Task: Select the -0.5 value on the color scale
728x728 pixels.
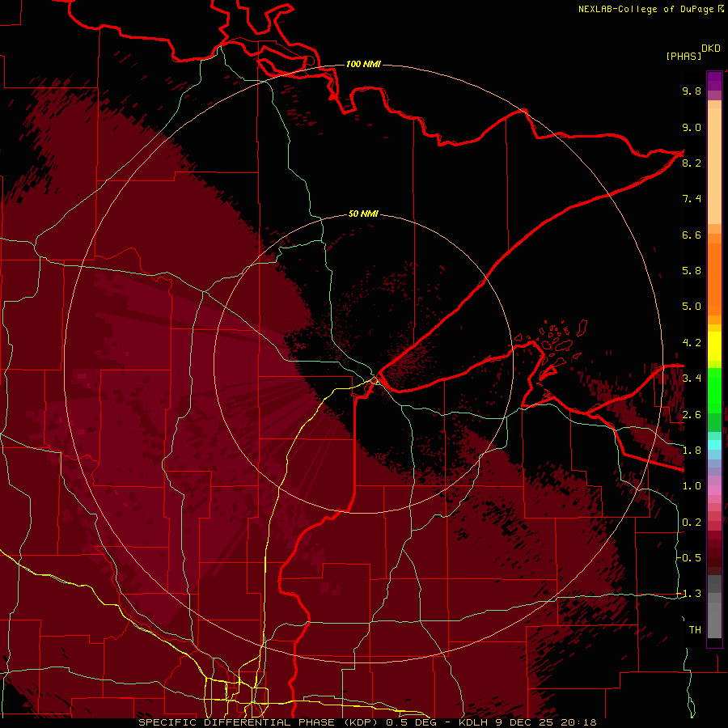Action: 688,558
